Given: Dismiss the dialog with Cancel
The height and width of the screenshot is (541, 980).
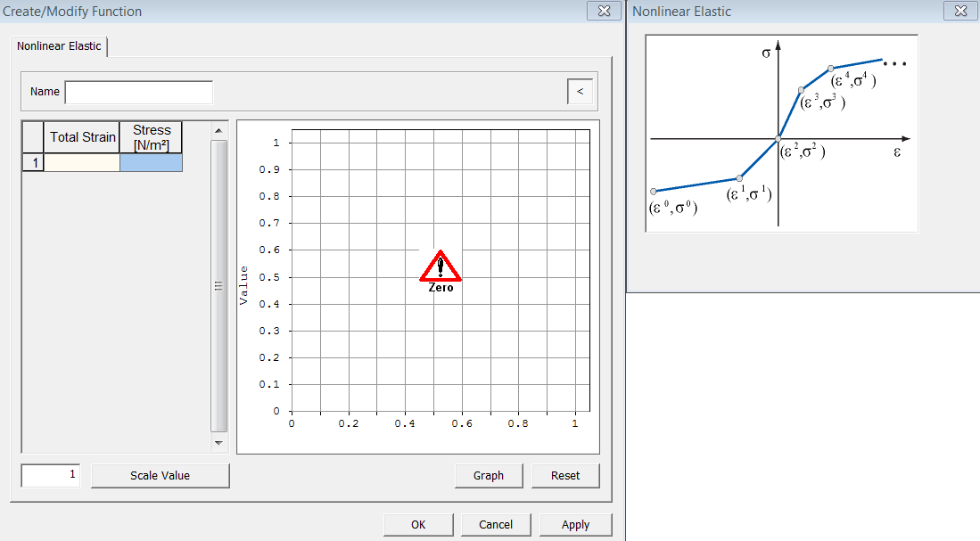Looking at the screenshot, I should pyautogui.click(x=496, y=524).
